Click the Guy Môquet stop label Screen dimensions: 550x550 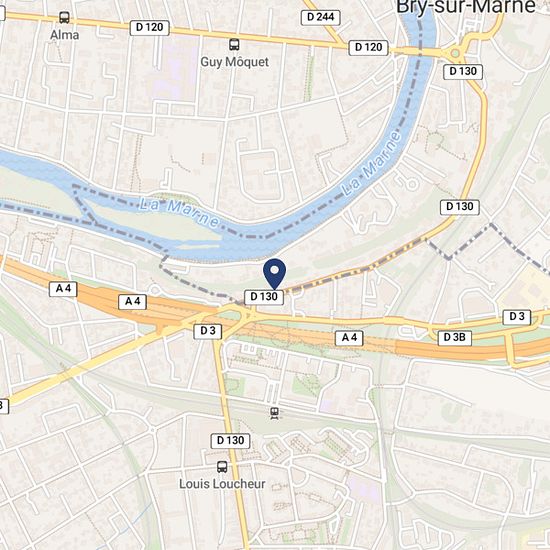pyautogui.click(x=234, y=62)
